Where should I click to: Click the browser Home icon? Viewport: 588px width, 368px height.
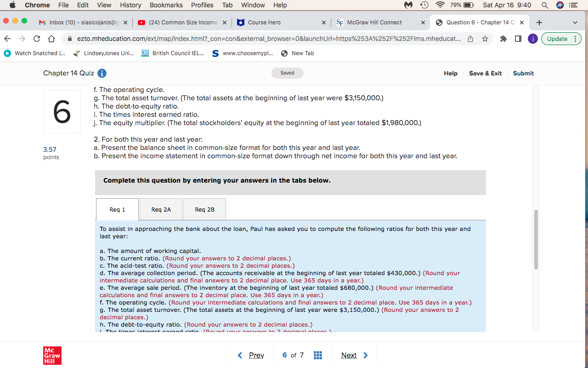tap(51, 39)
